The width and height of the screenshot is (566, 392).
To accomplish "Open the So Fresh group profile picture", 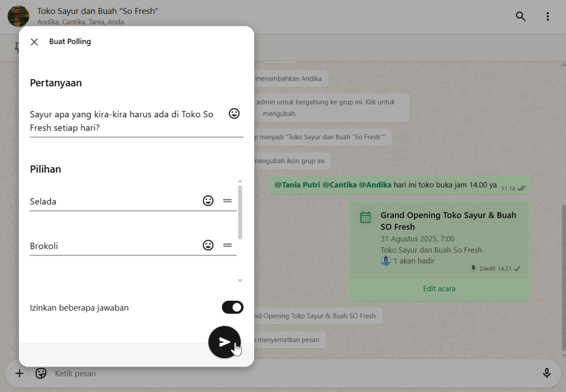I will (18, 17).
